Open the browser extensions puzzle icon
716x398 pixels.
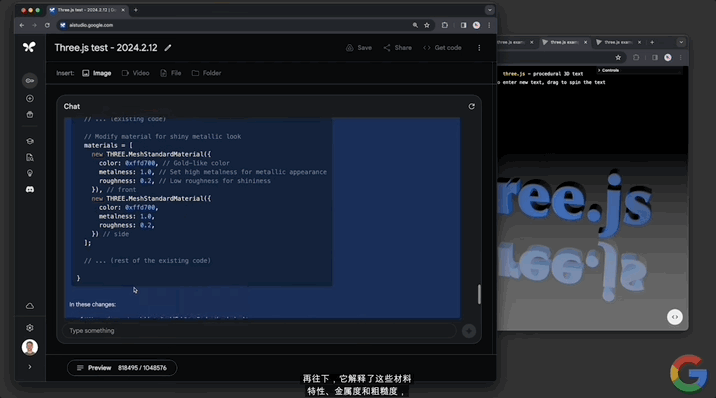point(445,26)
